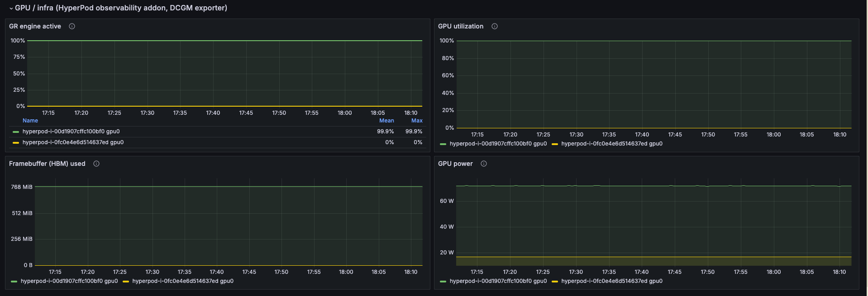This screenshot has height=296, width=868.
Task: Click the 0% Mean value for gpu0 0fc0e4e6d514637ed
Action: [x=390, y=142]
